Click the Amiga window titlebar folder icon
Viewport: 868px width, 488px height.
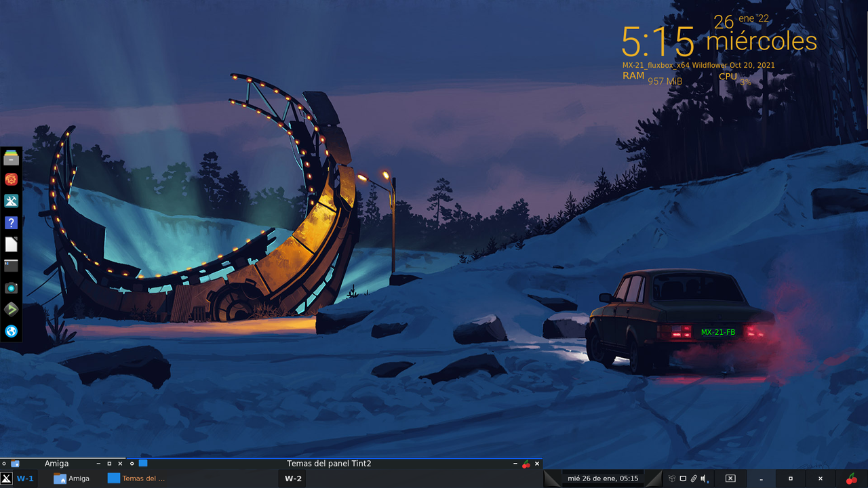(x=15, y=464)
